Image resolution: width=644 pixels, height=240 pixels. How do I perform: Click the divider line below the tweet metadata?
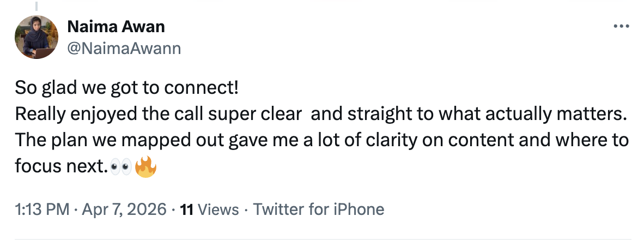pyautogui.click(x=321, y=238)
